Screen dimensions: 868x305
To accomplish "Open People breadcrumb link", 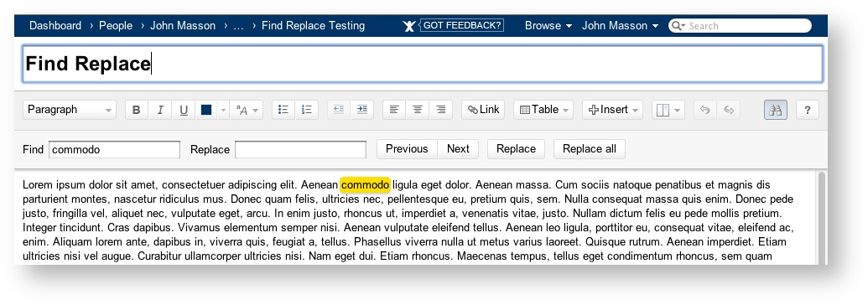I will coord(116,25).
